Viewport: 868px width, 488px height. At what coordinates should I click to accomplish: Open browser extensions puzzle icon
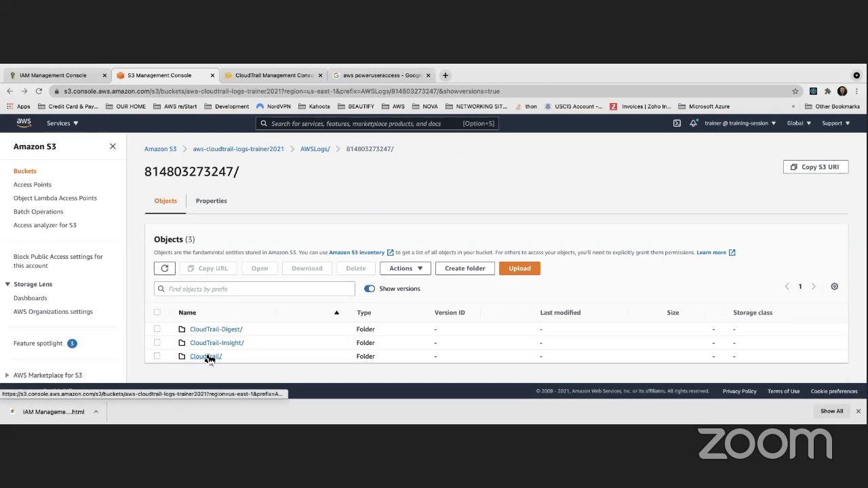point(827,91)
